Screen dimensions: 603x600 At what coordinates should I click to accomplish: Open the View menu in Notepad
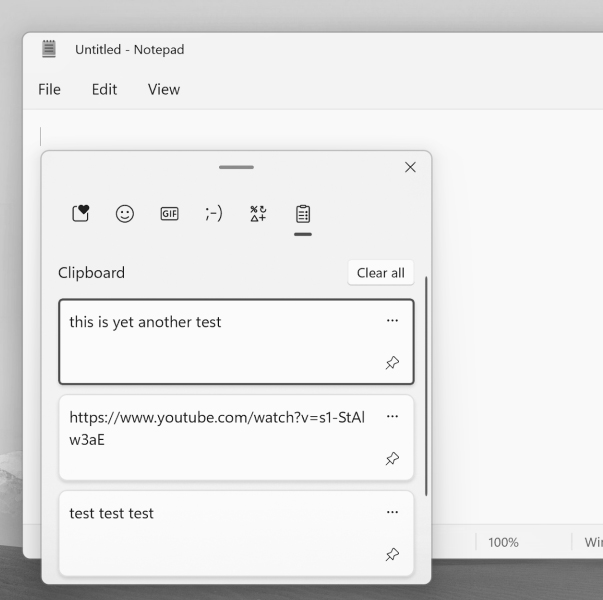click(164, 90)
